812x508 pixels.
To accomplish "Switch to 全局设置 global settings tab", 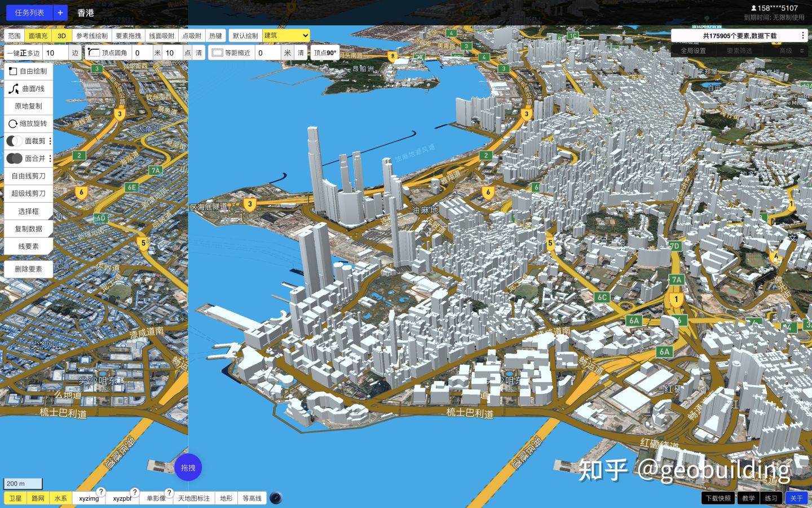I will tap(693, 50).
